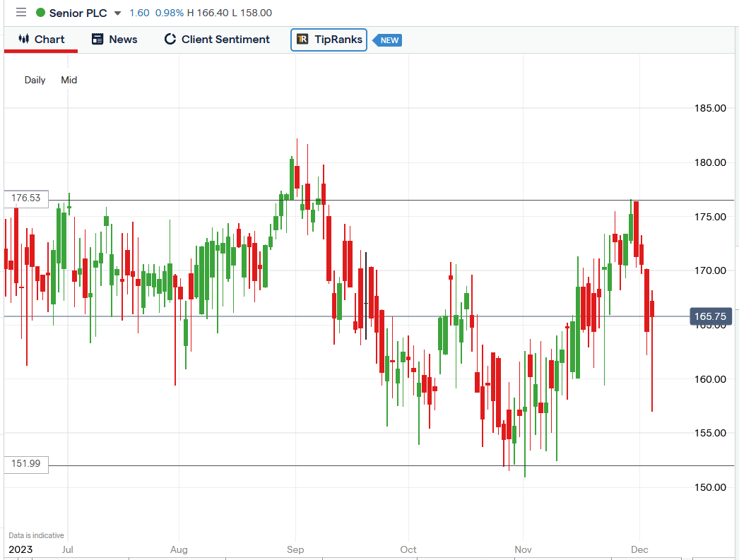Open the TipRanks tab
The width and height of the screenshot is (739, 560).
coord(329,40)
